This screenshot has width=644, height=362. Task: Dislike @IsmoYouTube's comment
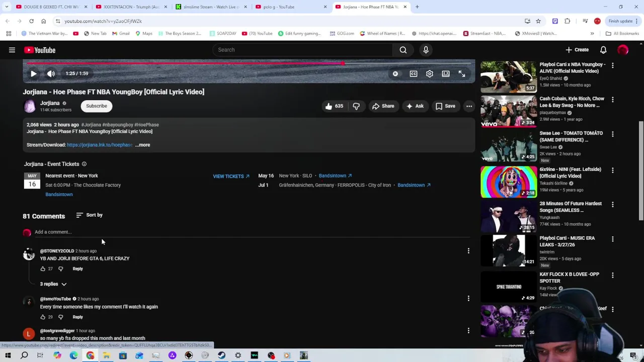[x=61, y=317]
